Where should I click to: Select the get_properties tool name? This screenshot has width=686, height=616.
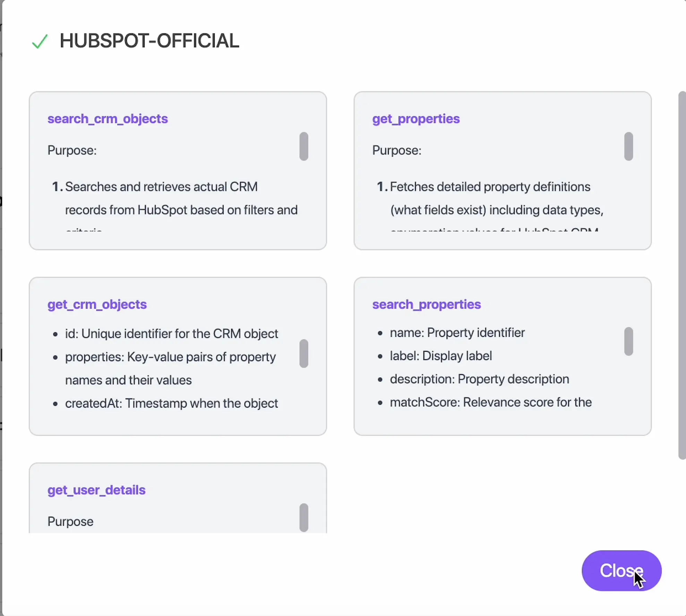[x=416, y=119]
